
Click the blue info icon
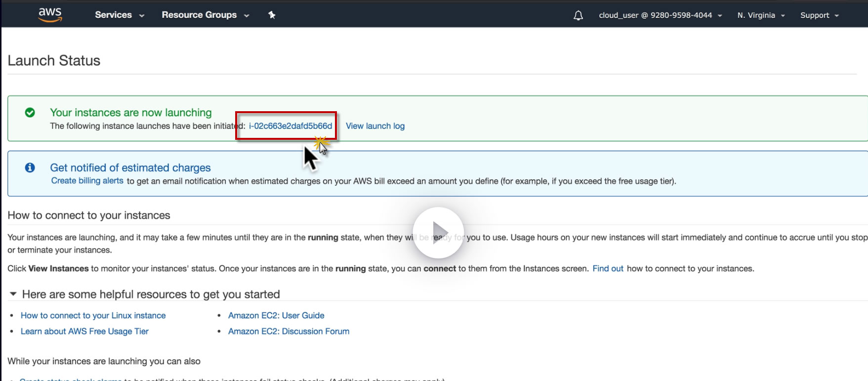[30, 168]
